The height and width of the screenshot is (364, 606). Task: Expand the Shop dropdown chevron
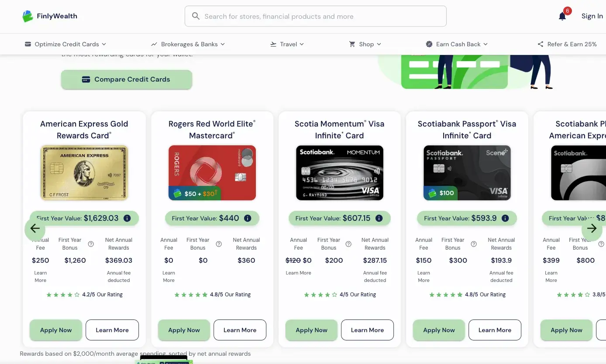click(379, 44)
